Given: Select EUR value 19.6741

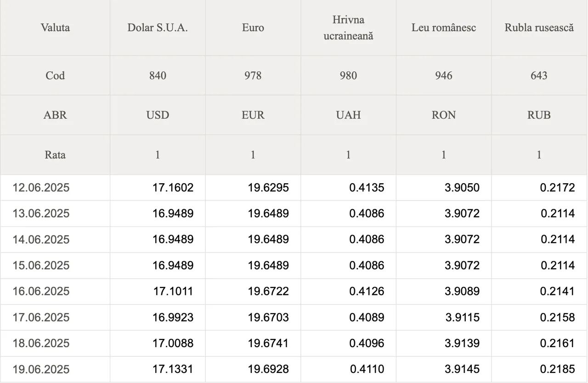Looking at the screenshot, I should coord(268,343).
